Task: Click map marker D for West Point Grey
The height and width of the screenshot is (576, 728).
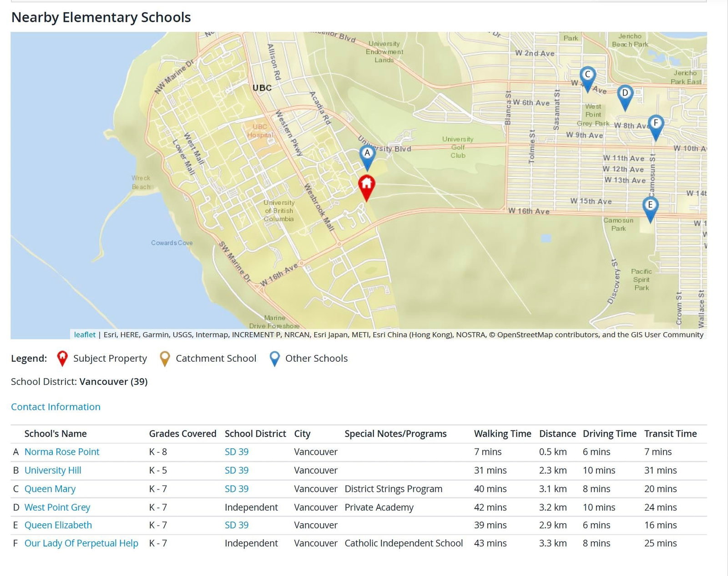Action: (625, 95)
